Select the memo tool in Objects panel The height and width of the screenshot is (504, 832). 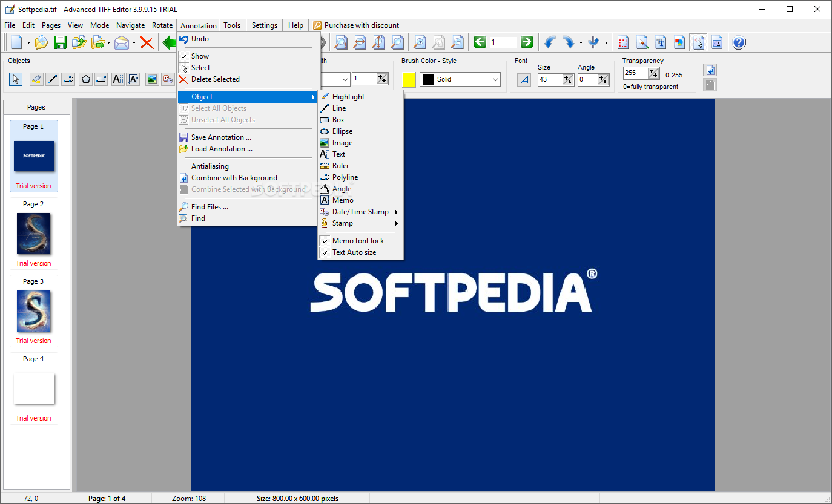[133, 79]
